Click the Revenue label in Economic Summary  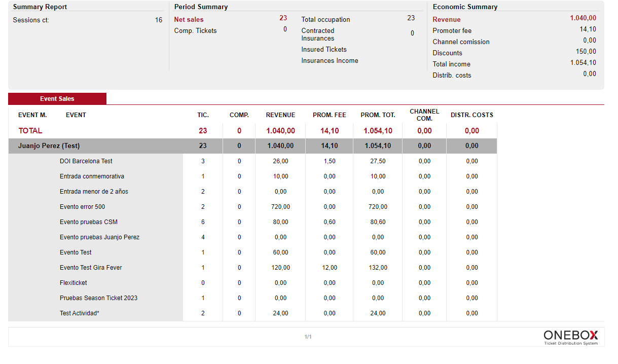(x=447, y=20)
